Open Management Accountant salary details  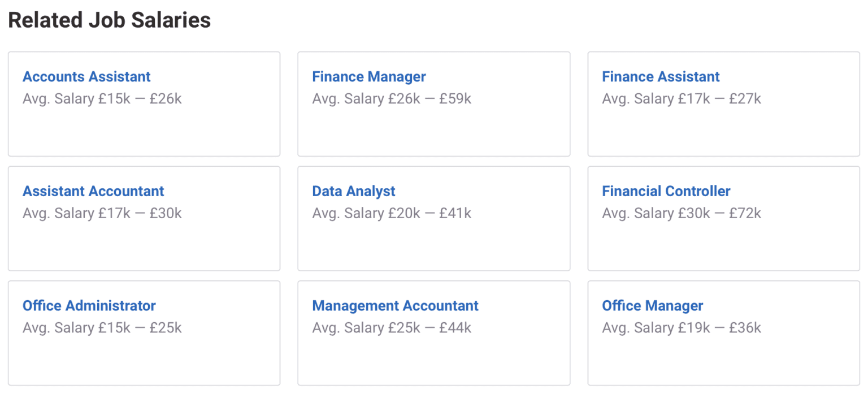[395, 306]
